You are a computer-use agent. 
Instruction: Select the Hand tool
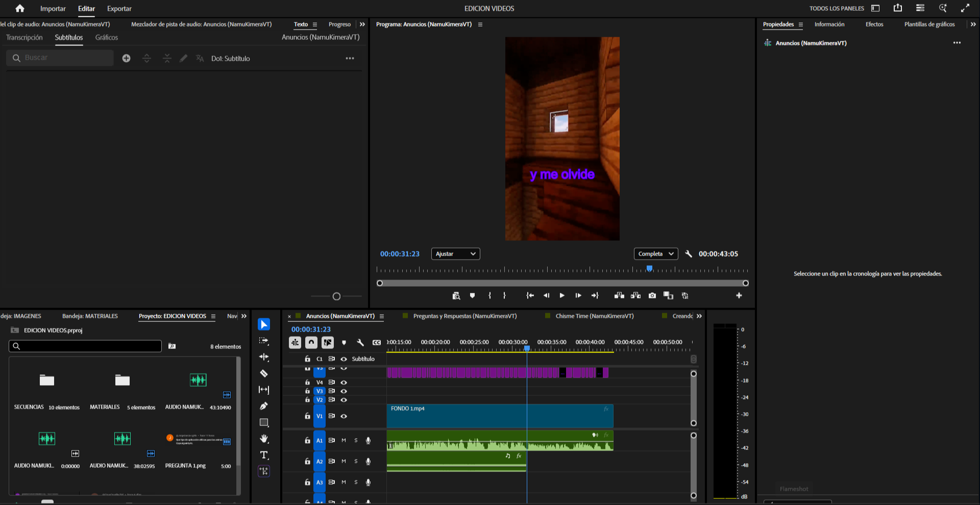[x=264, y=439]
